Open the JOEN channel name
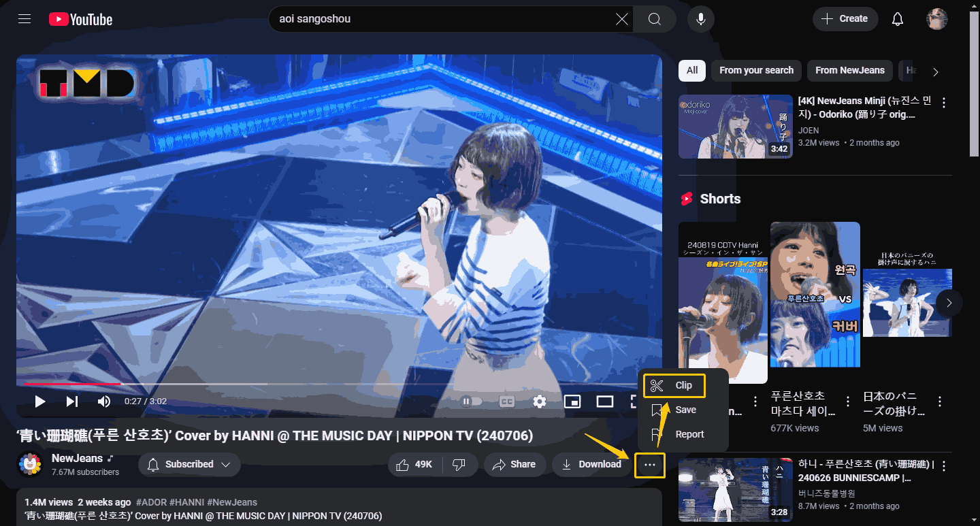The width and height of the screenshot is (980, 526). coord(808,130)
